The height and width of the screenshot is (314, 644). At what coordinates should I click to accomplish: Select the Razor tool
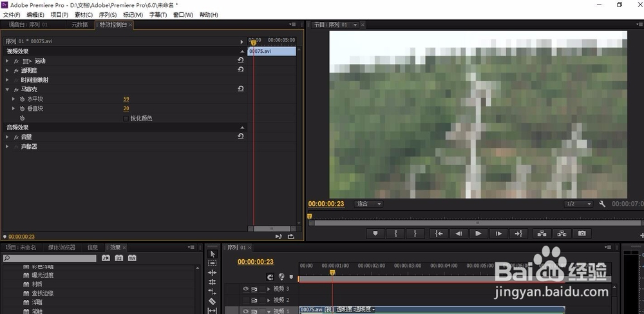point(213,301)
